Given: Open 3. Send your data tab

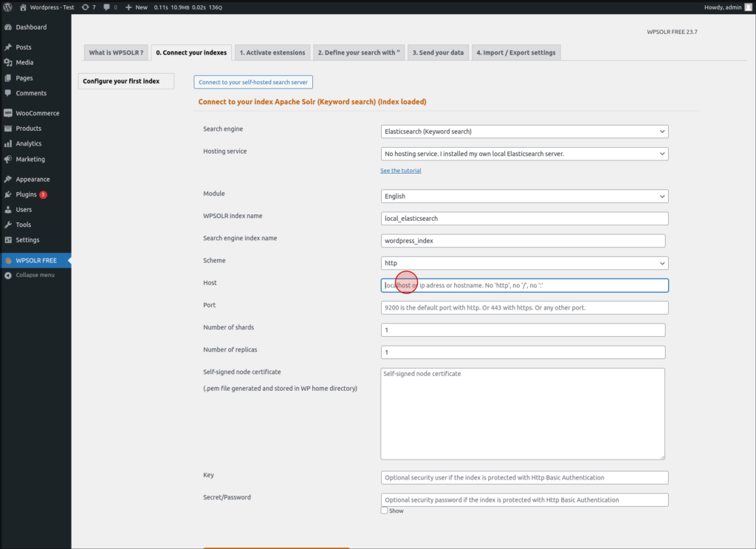Looking at the screenshot, I should [438, 52].
